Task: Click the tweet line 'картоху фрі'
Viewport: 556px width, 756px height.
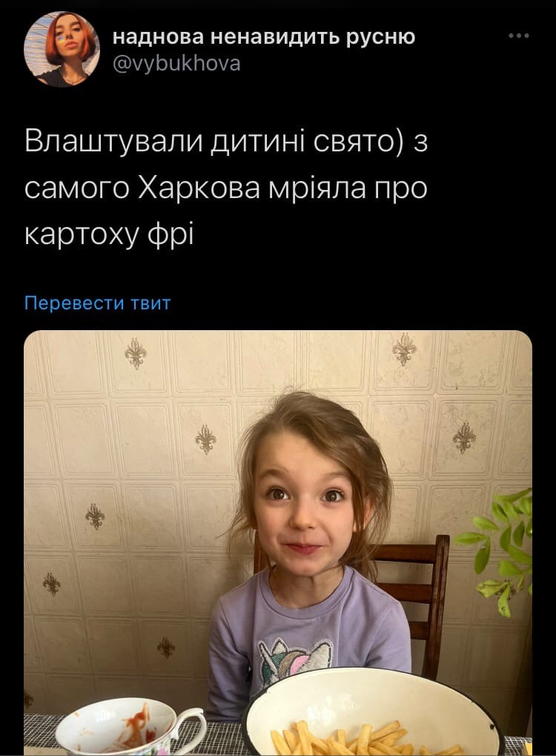Action: tap(109, 236)
